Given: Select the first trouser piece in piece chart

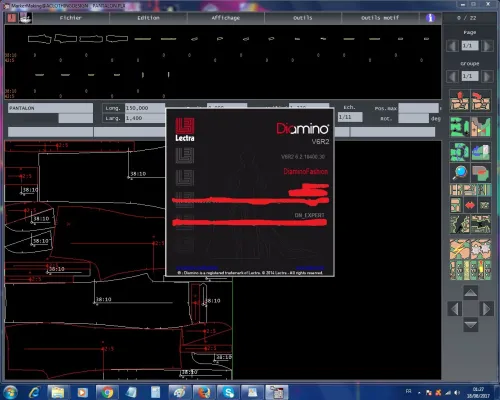Looking at the screenshot, I should click(39, 39).
